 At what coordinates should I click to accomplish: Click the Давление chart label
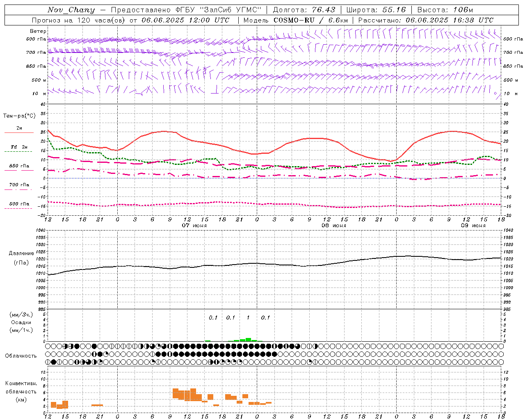click(21, 253)
